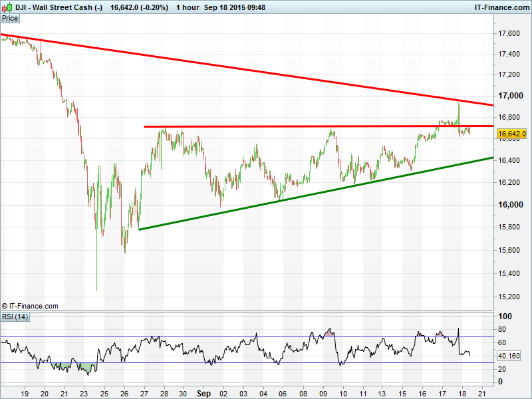
Task: Click date 26 on the time axis
Action: 124,393
